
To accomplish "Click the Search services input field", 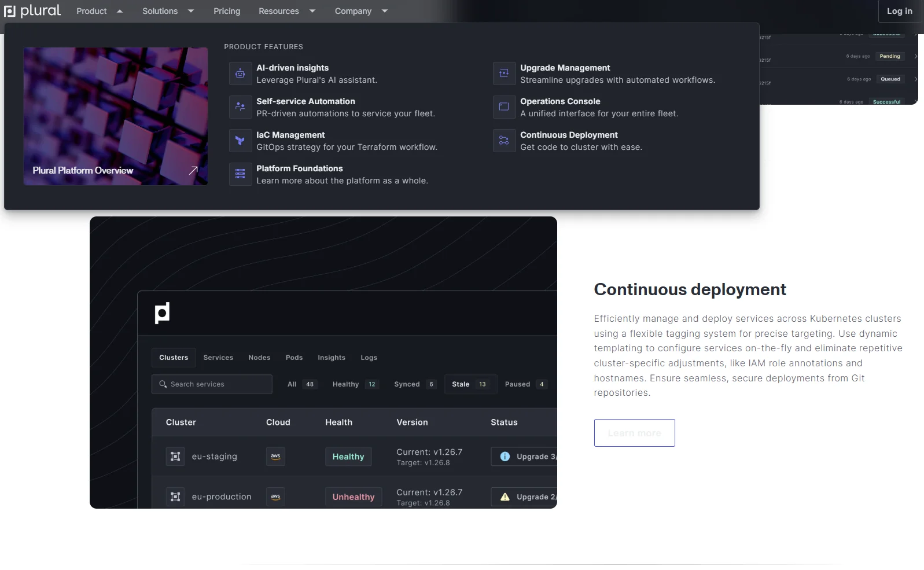I will coord(212,384).
